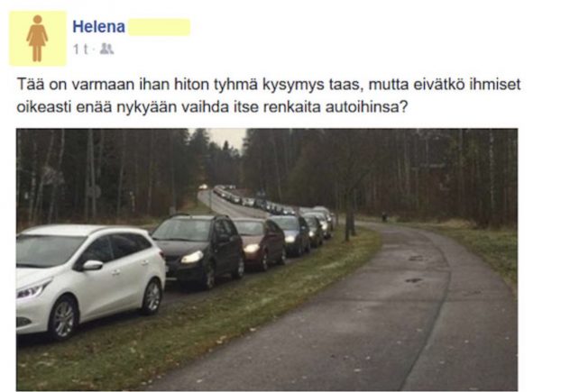The height and width of the screenshot is (392, 570).
Task: Click the post text starting "Tää on varmaan"
Action: click(x=268, y=96)
